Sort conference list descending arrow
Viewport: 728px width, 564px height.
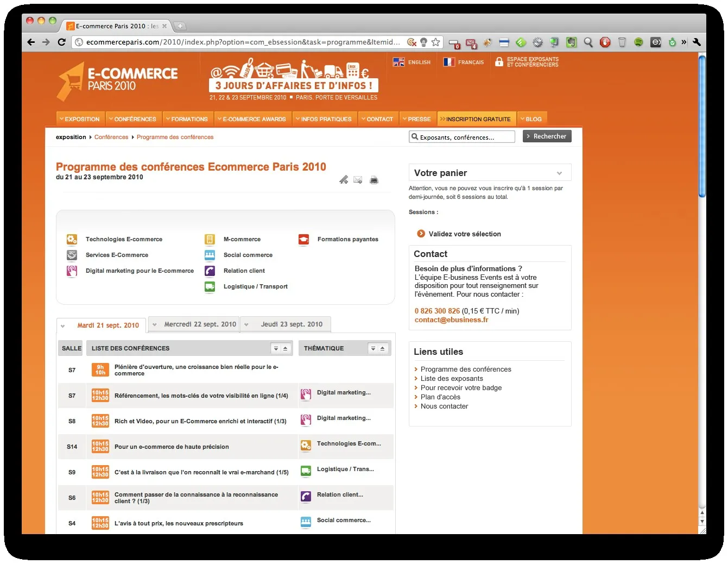pyautogui.click(x=276, y=348)
